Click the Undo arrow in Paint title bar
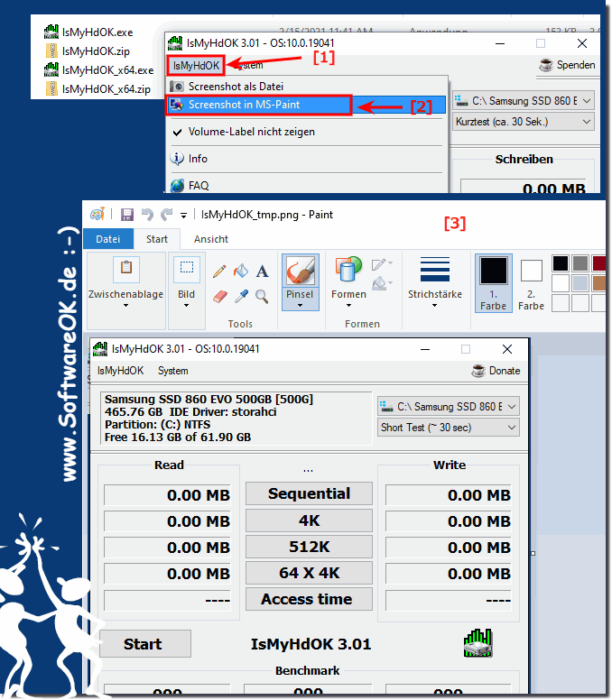 147,215
